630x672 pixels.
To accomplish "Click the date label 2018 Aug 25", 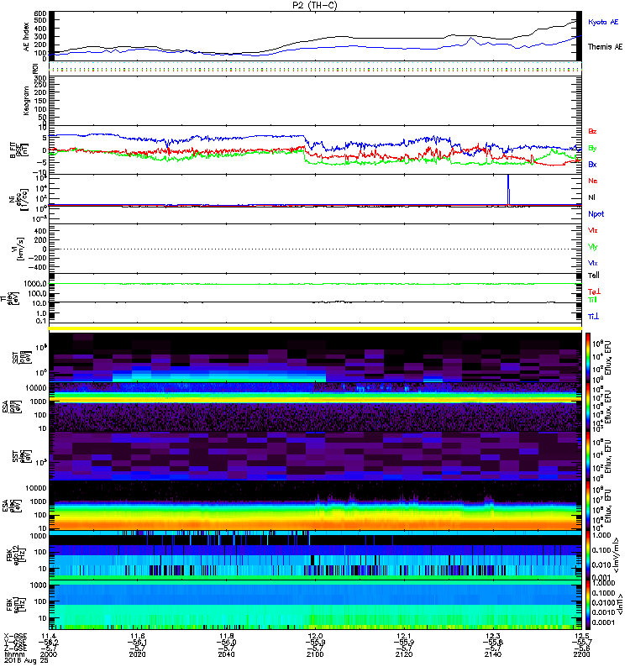I will tap(26, 660).
